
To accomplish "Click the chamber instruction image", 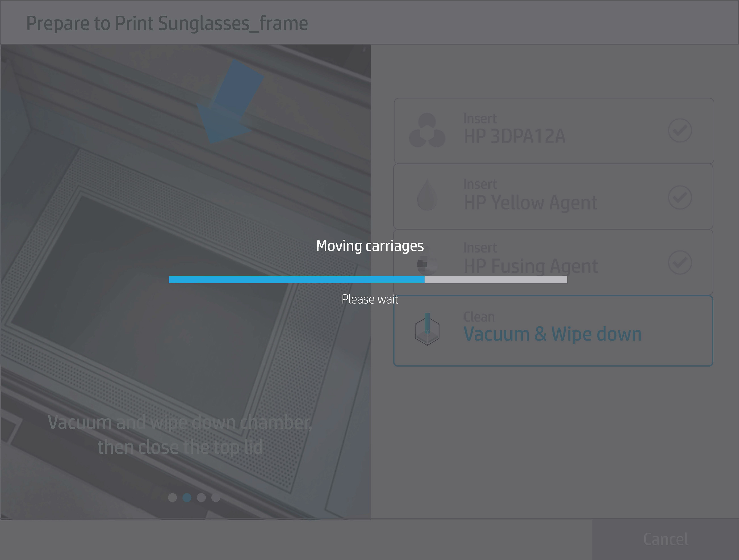I will click(x=186, y=282).
